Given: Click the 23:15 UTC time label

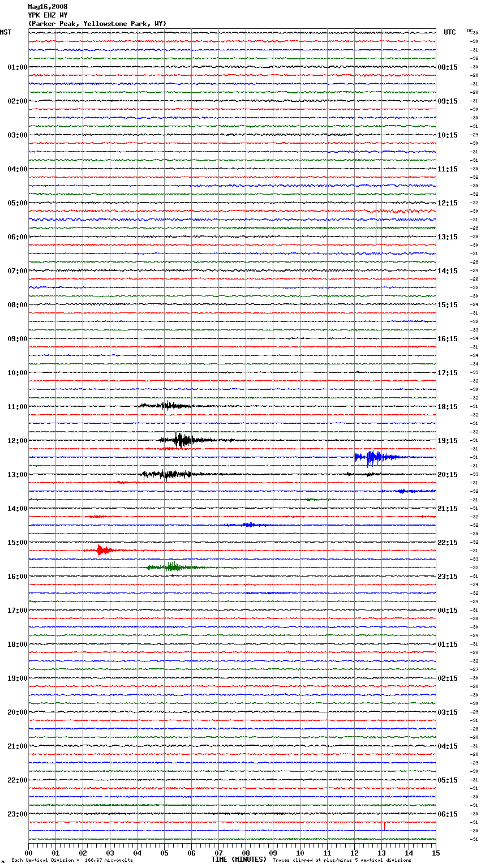Looking at the screenshot, I should 448,577.
